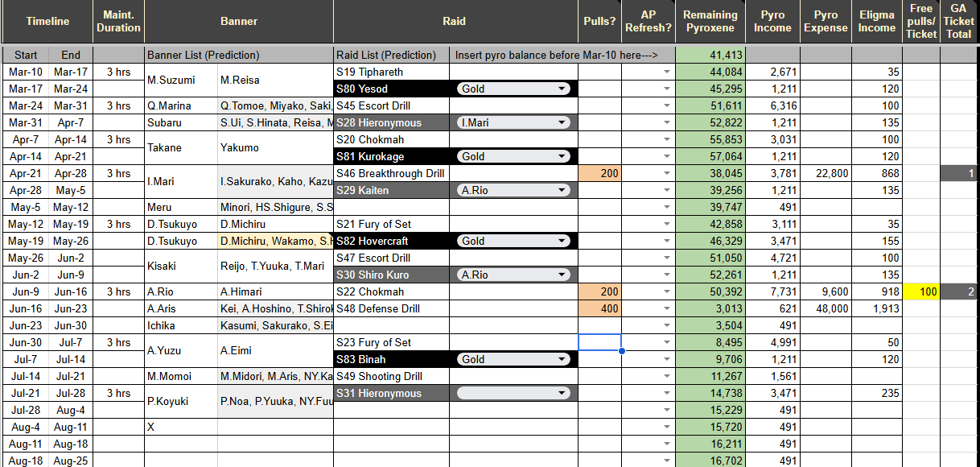
Task: Open AP Refresh dropdown arrow in May-5 row
Action: pos(666,207)
